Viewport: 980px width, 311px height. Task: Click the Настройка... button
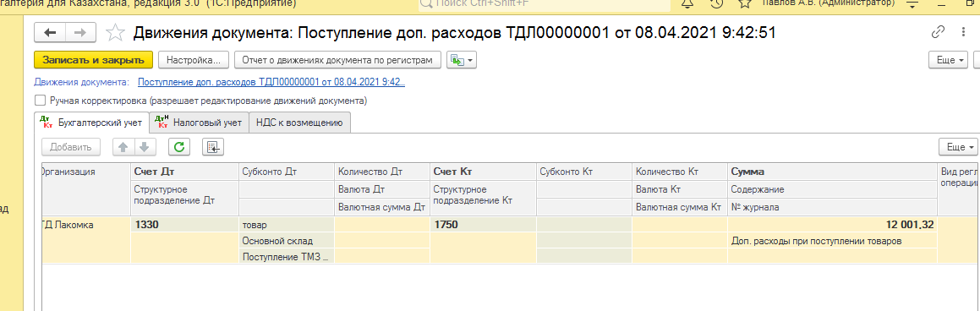click(194, 60)
